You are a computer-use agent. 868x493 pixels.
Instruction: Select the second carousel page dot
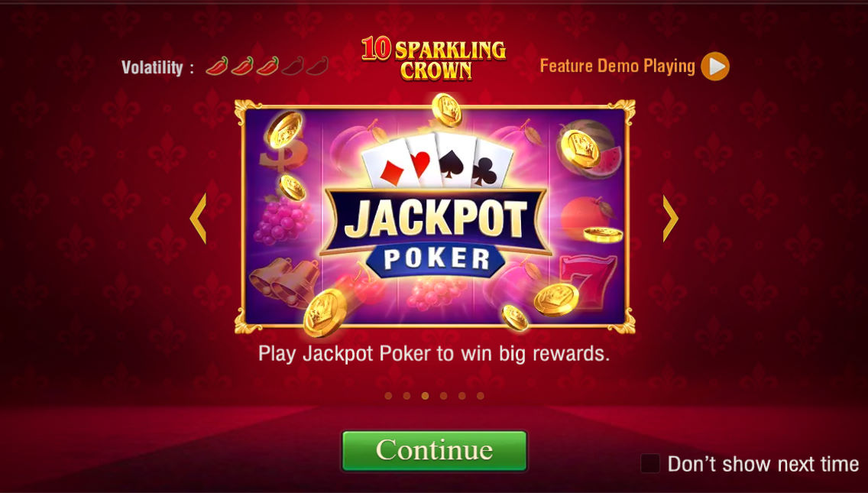[x=406, y=395]
